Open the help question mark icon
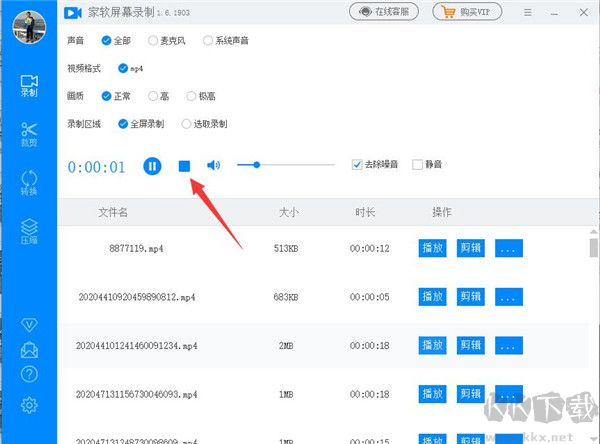The image size is (600, 444). pos(29,376)
